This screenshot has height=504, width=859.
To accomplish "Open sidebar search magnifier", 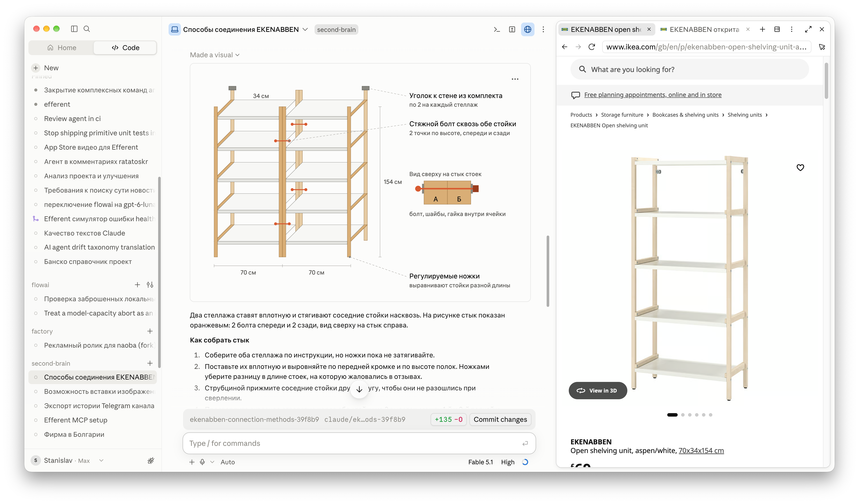I will pos(87,29).
